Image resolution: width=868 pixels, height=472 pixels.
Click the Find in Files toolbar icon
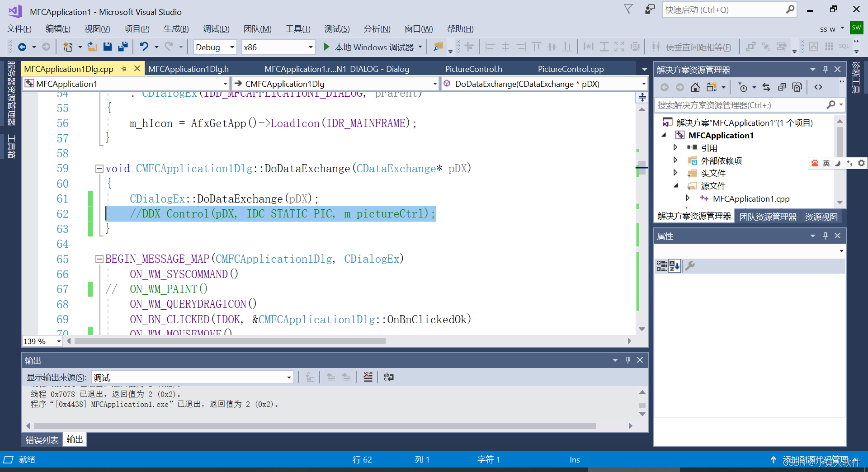point(438,47)
